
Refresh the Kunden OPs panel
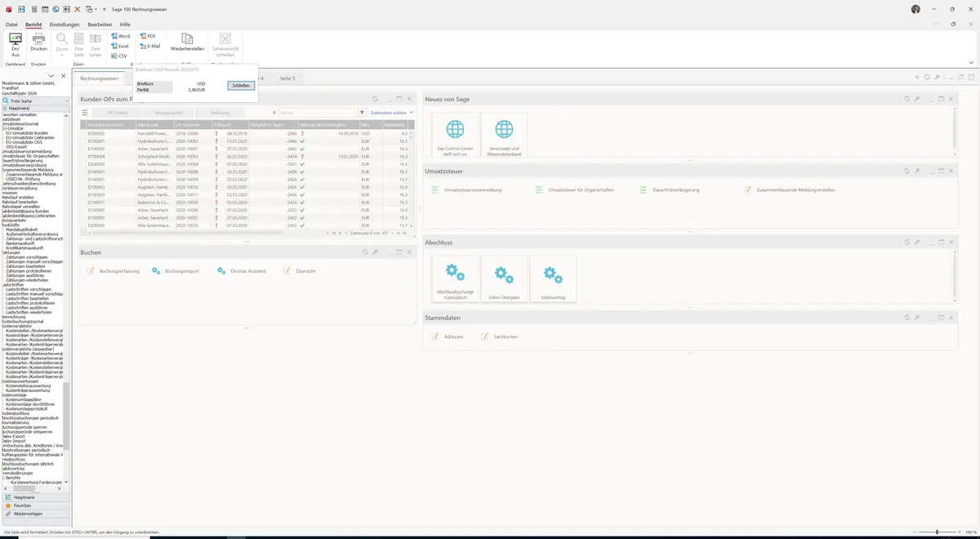tap(376, 99)
